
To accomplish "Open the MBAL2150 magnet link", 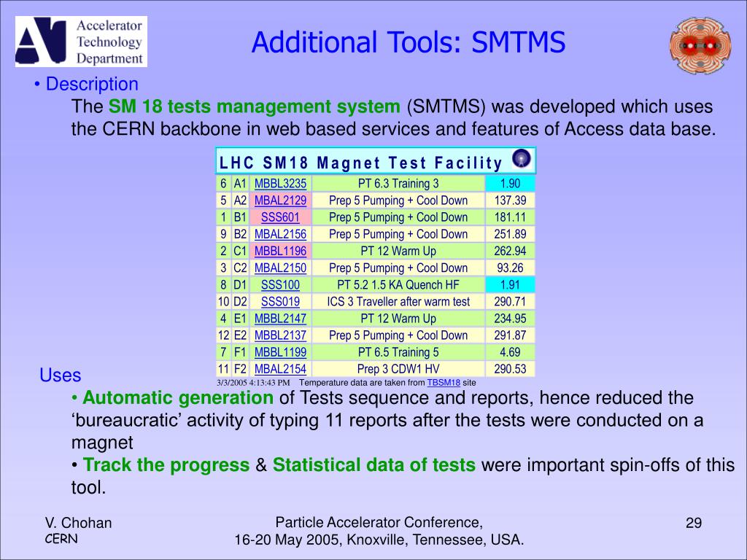I will coord(280,268).
